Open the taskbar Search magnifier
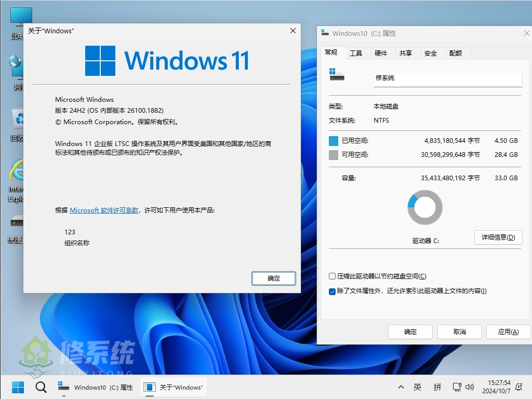The image size is (532, 399). click(x=41, y=387)
